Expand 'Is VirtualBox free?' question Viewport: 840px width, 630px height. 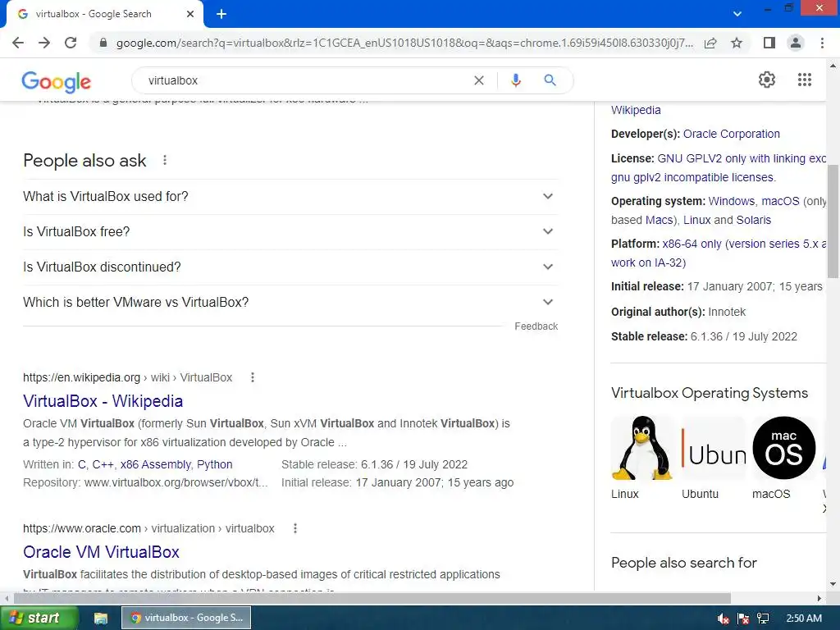coord(290,232)
